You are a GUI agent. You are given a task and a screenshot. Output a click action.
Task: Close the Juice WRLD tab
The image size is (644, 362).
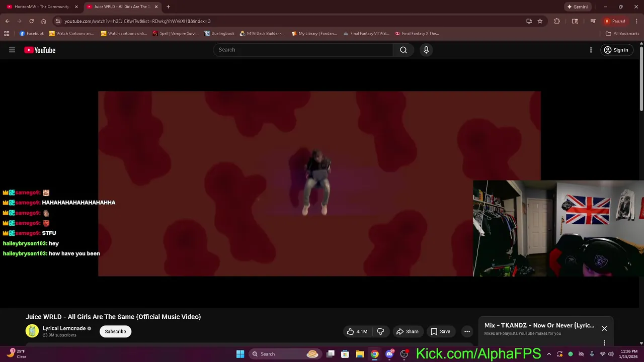point(156,7)
